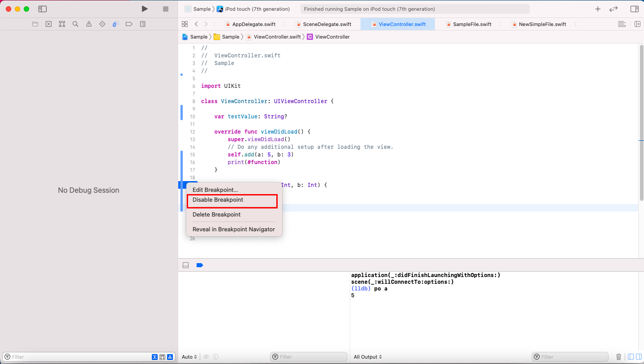Select Sample scheme in toolbar
The height and width of the screenshot is (364, 644).
coord(197,9)
